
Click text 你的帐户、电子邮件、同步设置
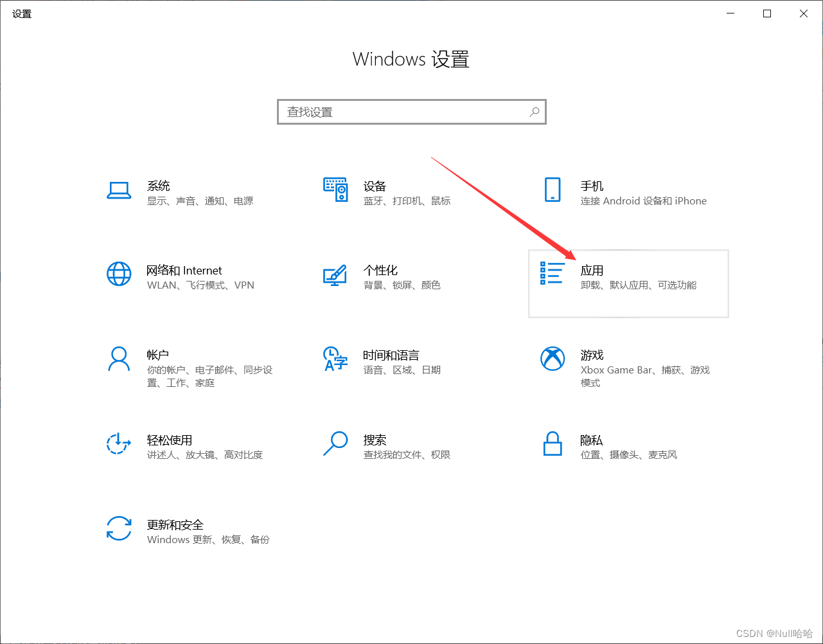[x=210, y=377]
